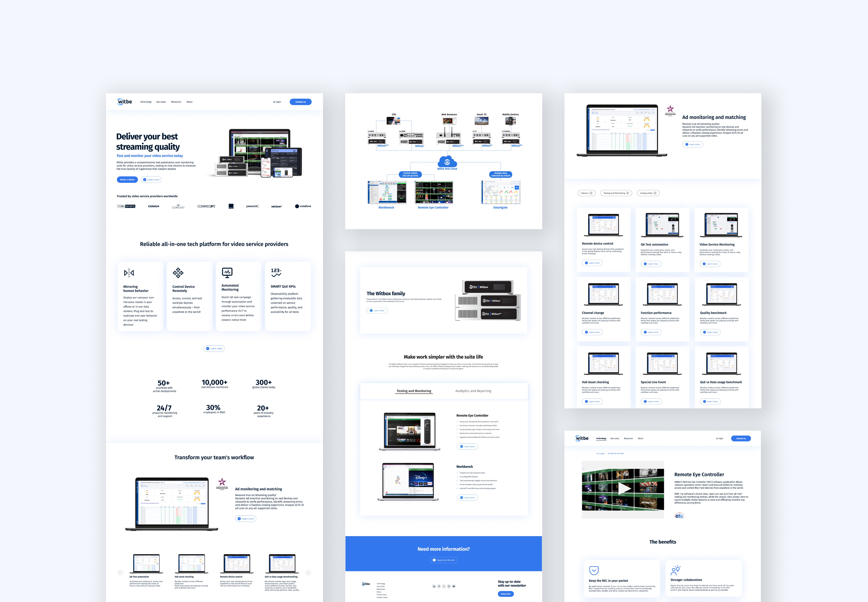Expand the Analyse Data filter

648,193
